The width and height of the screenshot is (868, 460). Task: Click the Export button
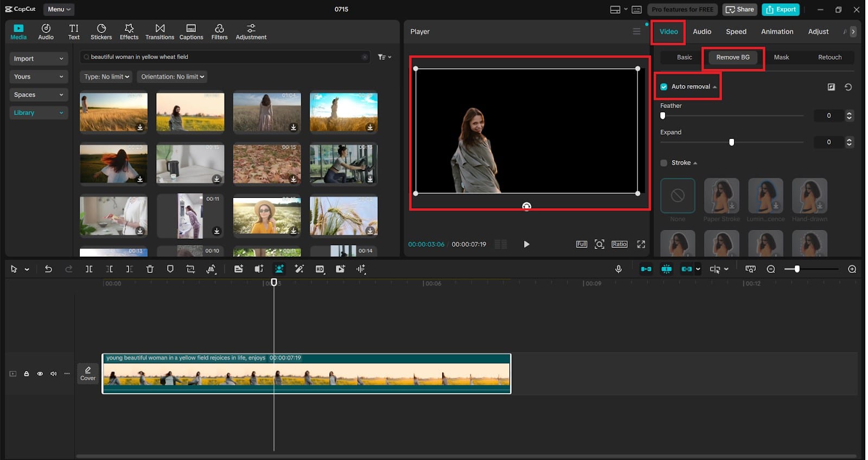[x=781, y=9]
